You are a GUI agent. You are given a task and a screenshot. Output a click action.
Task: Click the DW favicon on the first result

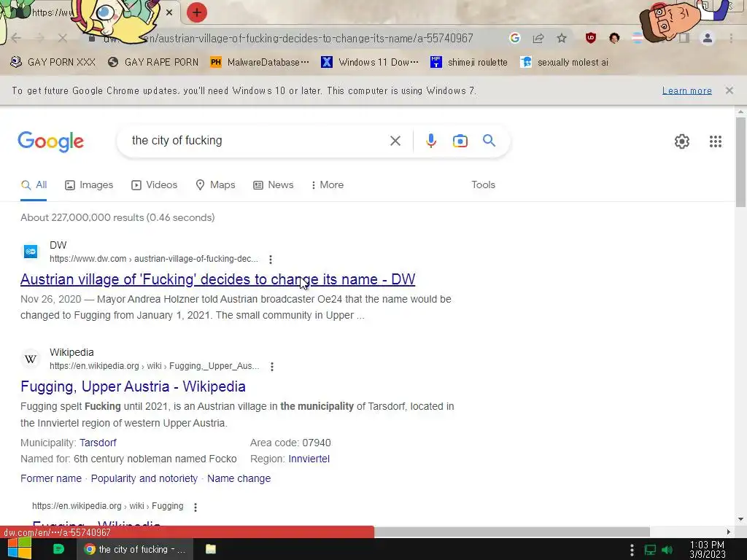(31, 252)
